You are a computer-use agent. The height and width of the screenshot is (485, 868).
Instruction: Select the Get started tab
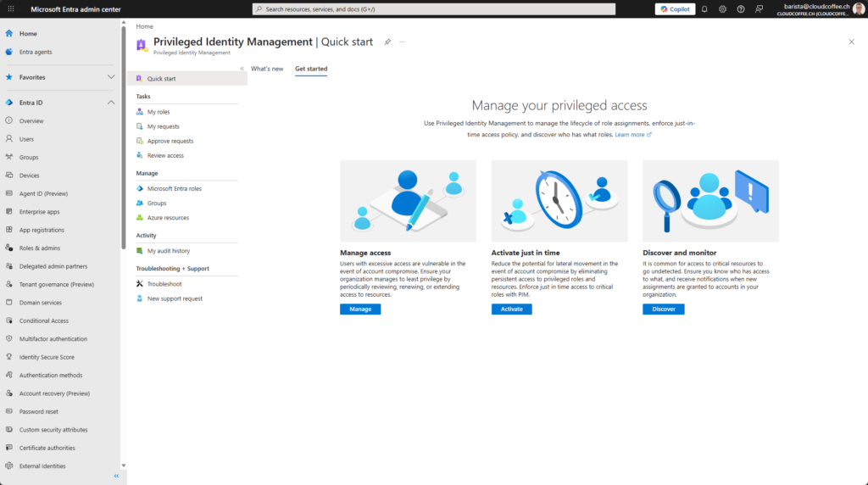click(x=311, y=69)
